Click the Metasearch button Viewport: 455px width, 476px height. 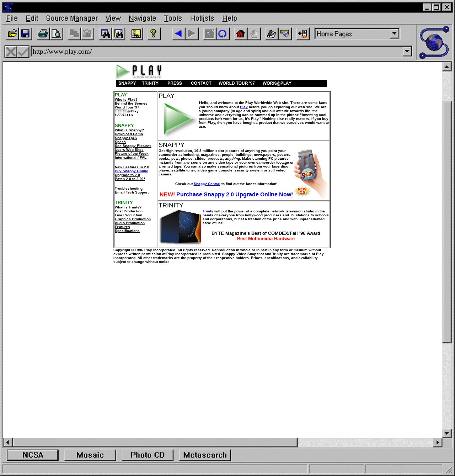pyautogui.click(x=205, y=455)
